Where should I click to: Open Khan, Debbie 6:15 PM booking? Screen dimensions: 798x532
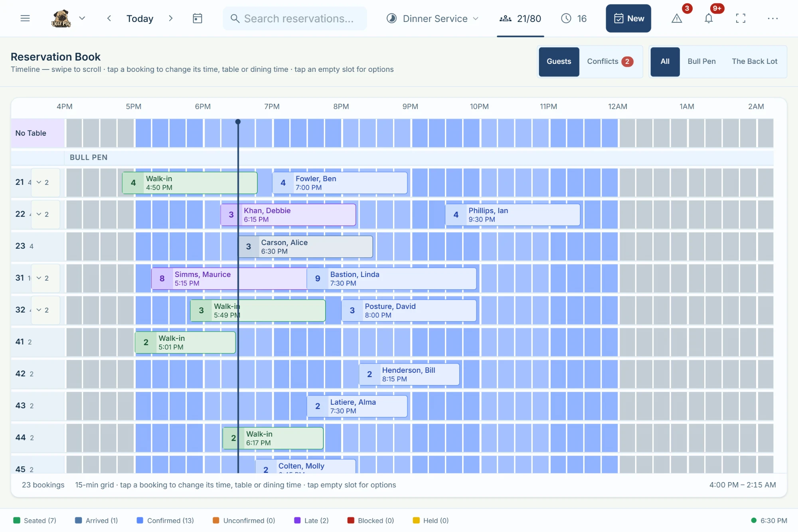point(288,215)
